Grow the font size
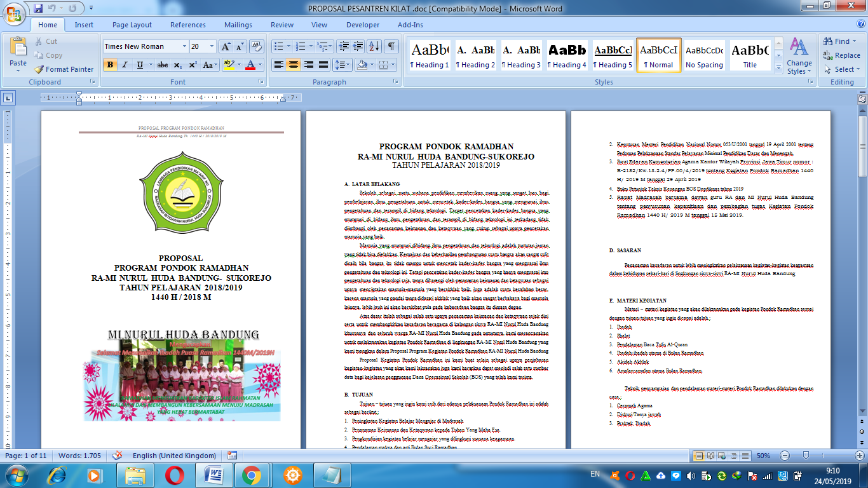This screenshot has height=488, width=868. (x=226, y=46)
